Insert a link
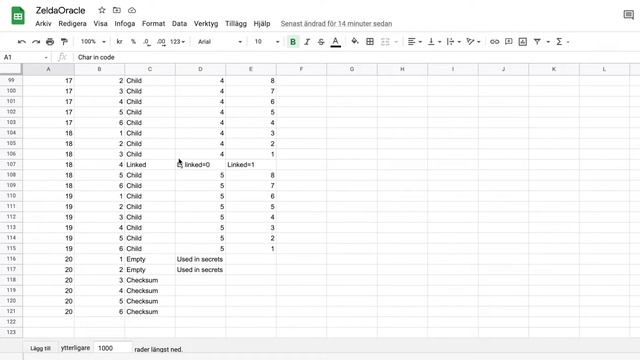This screenshot has width=640, height=360. (x=494, y=42)
